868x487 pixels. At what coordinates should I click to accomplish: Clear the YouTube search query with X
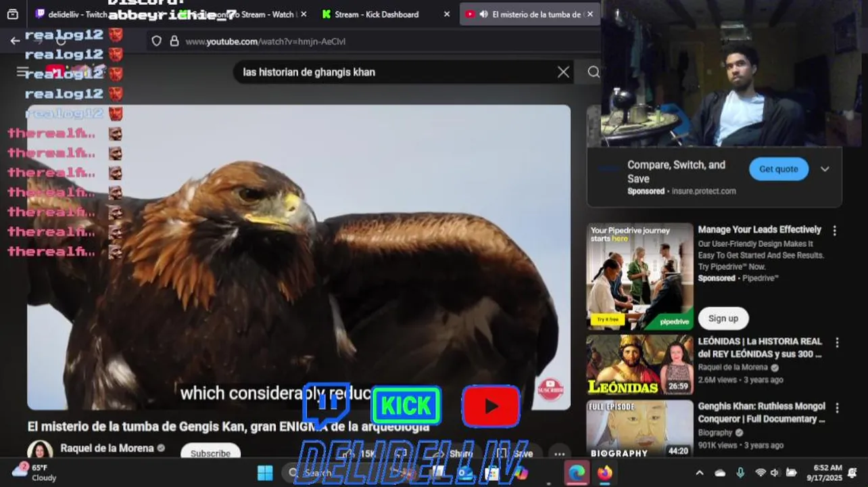tap(563, 72)
